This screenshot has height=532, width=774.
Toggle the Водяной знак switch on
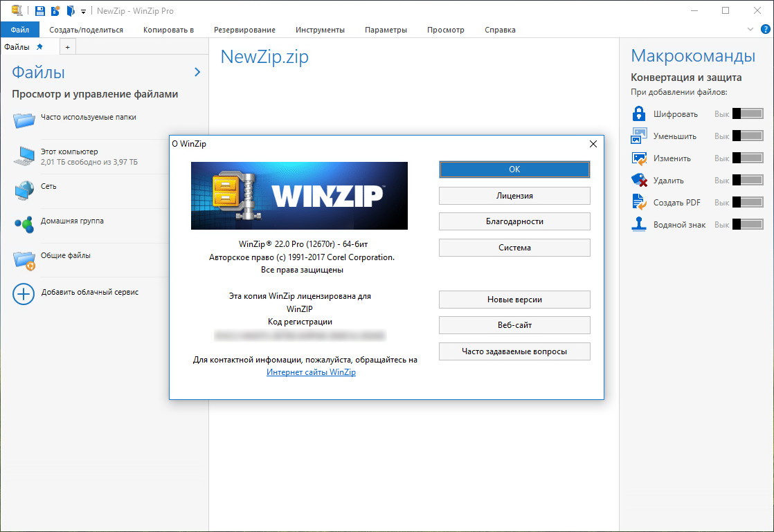point(748,224)
